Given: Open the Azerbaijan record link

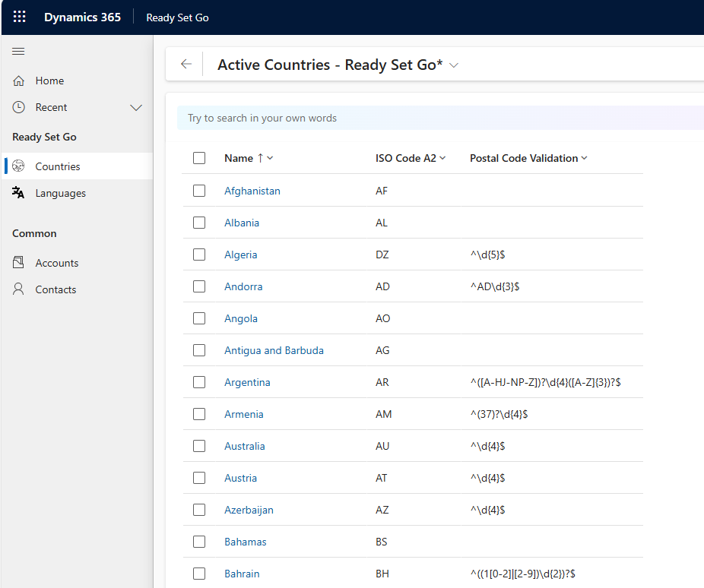Looking at the screenshot, I should coord(249,510).
